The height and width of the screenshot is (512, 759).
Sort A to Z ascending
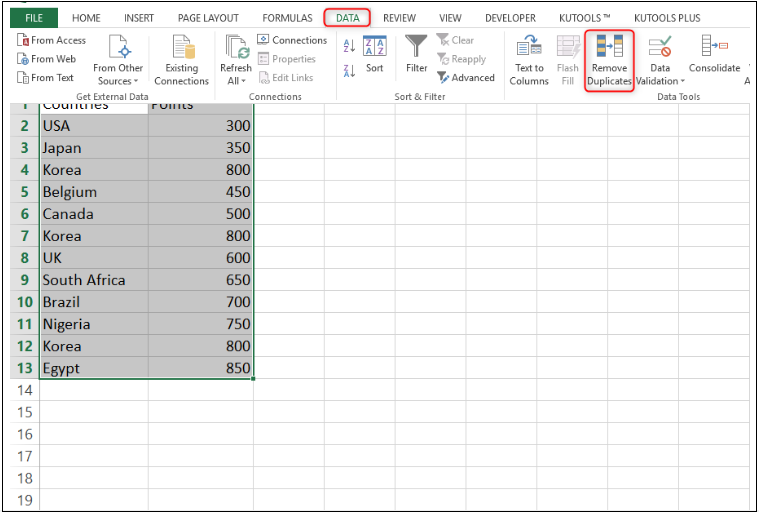(349, 45)
